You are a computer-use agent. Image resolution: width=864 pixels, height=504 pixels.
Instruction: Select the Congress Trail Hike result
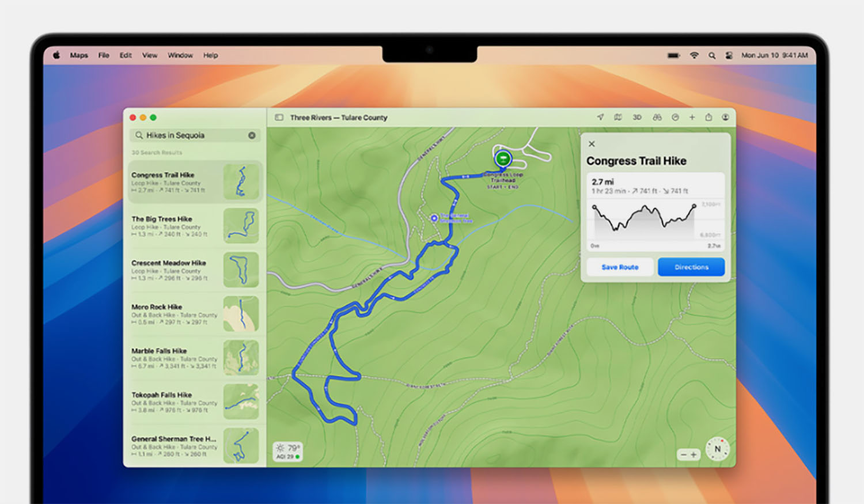coord(195,182)
